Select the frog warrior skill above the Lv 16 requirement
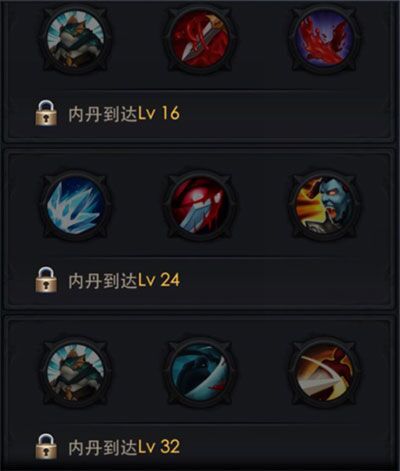The height and width of the screenshot is (471, 400). pyautogui.click(x=76, y=38)
